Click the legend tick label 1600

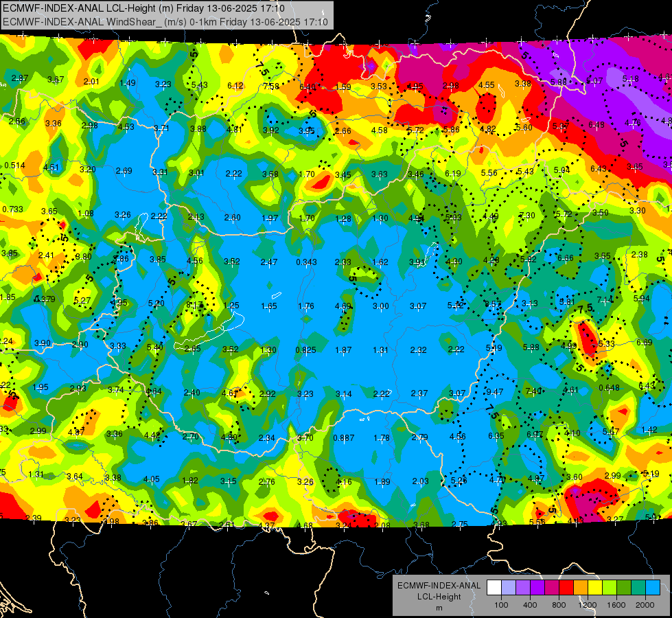(616, 605)
